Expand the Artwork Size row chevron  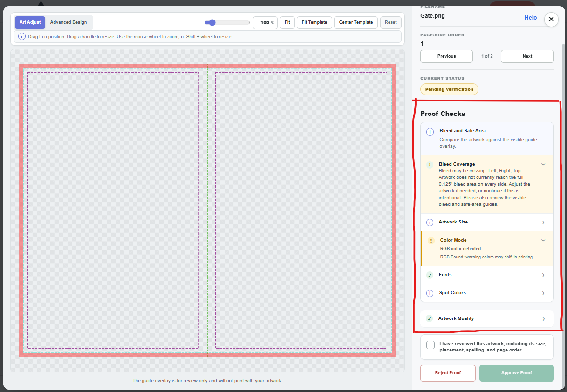pos(543,223)
